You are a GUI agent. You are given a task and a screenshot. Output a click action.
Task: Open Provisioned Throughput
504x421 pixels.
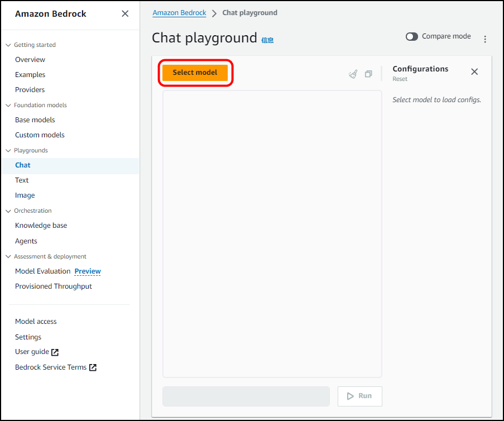(x=54, y=286)
